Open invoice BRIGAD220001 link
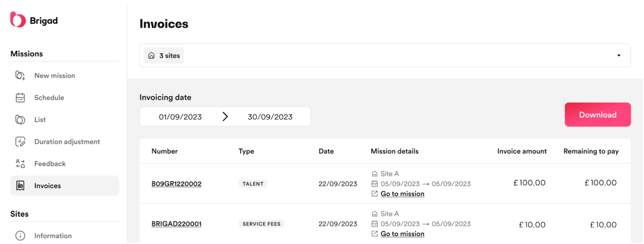 (x=176, y=224)
